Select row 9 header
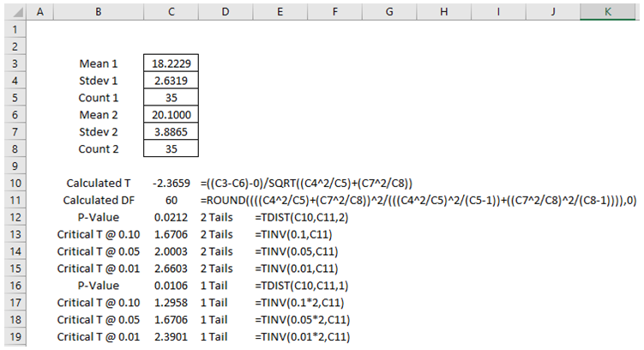The image size is (644, 350). pos(15,166)
